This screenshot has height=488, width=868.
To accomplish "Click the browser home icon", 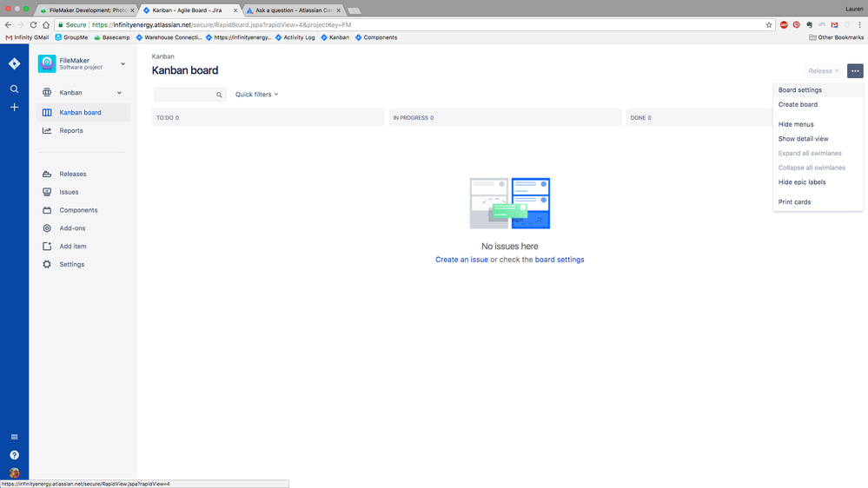I will click(46, 25).
